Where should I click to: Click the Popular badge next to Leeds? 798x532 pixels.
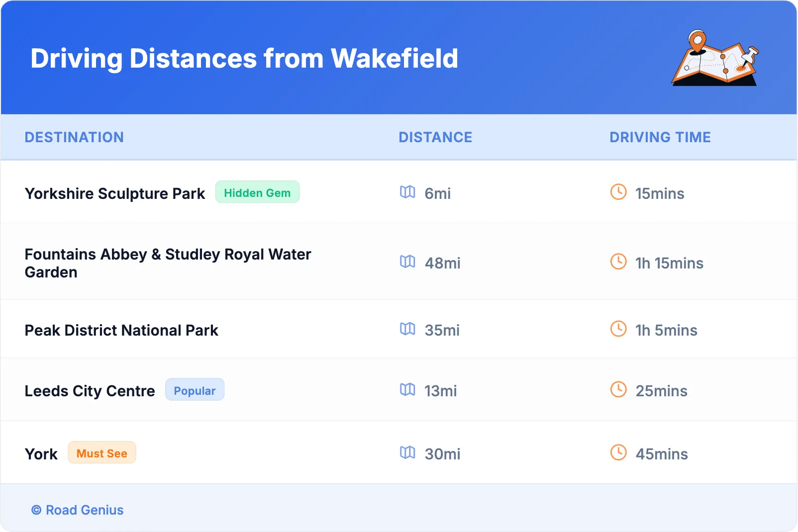pos(195,390)
